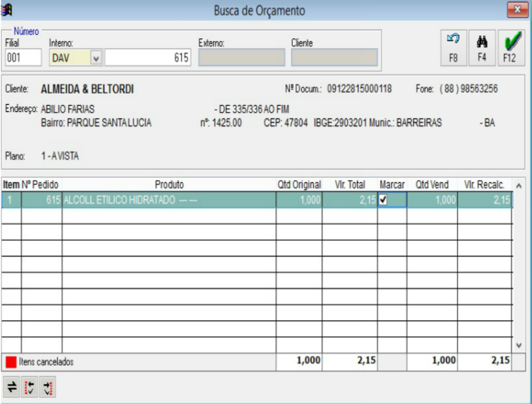The image size is (532, 404).
Task: Click the document number 09122815000118
Action: [360, 89]
